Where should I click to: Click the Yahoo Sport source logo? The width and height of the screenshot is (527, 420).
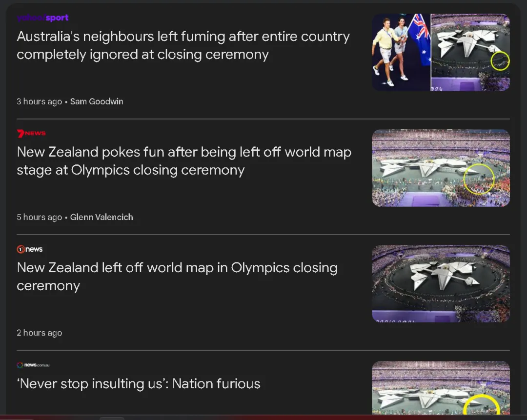tap(42, 18)
